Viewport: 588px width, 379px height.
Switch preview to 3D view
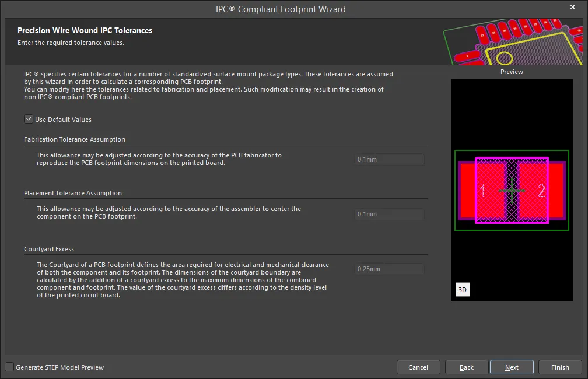coord(463,289)
